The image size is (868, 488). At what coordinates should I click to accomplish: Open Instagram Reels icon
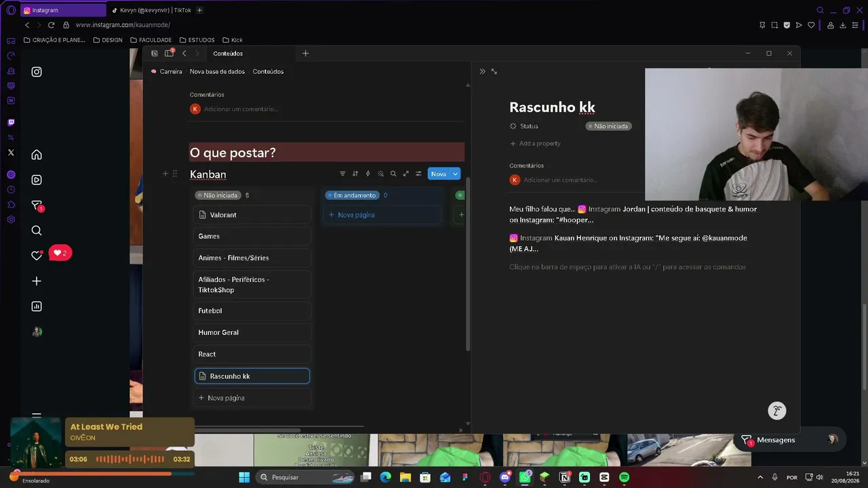pos(37,180)
